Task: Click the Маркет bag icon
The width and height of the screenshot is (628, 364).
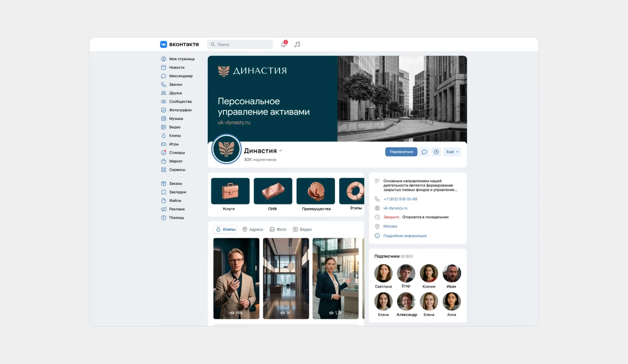Action: 163,161
